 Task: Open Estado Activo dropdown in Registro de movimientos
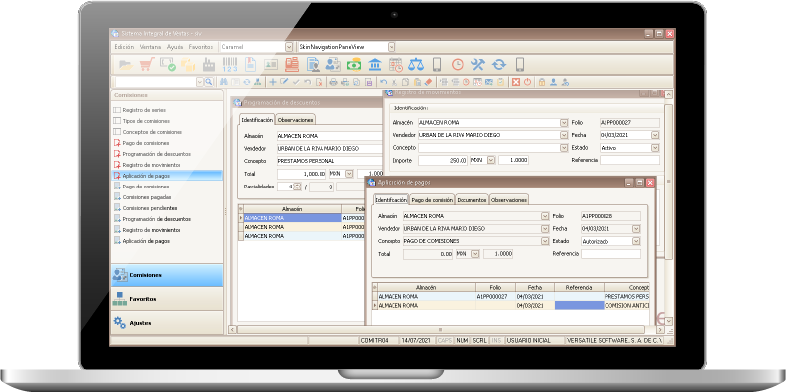[655, 148]
